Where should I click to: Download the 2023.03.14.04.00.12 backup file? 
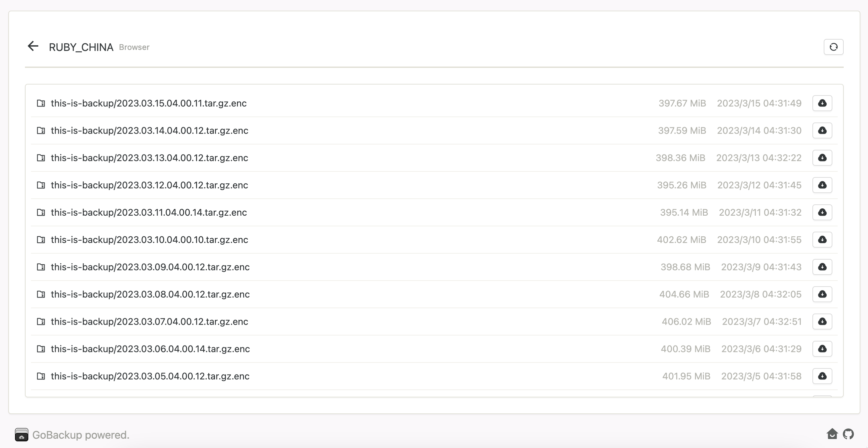click(x=822, y=130)
